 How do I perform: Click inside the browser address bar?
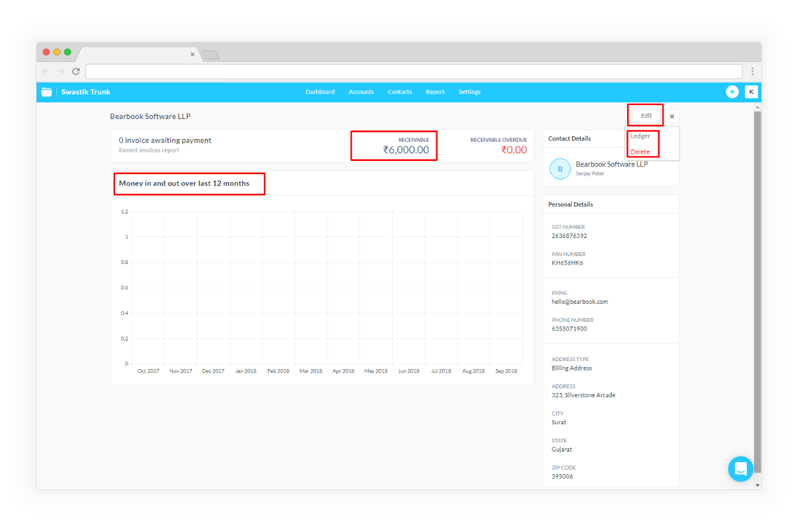[414, 71]
